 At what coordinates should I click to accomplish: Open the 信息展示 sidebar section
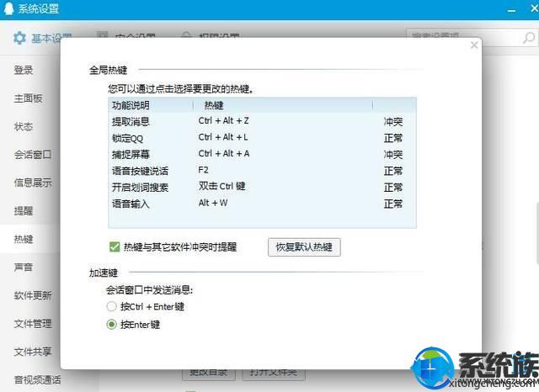[x=33, y=183]
